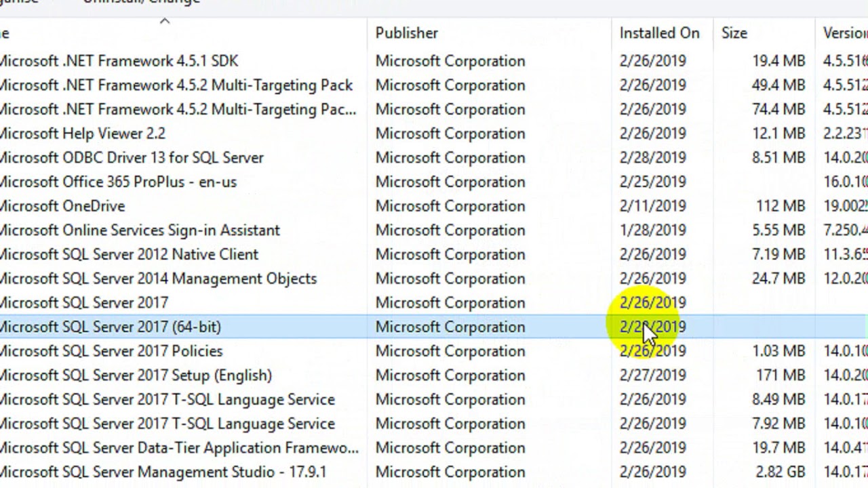Select Microsoft SQL Server 2012 Native Client
This screenshot has width=868, height=488.
point(129,254)
